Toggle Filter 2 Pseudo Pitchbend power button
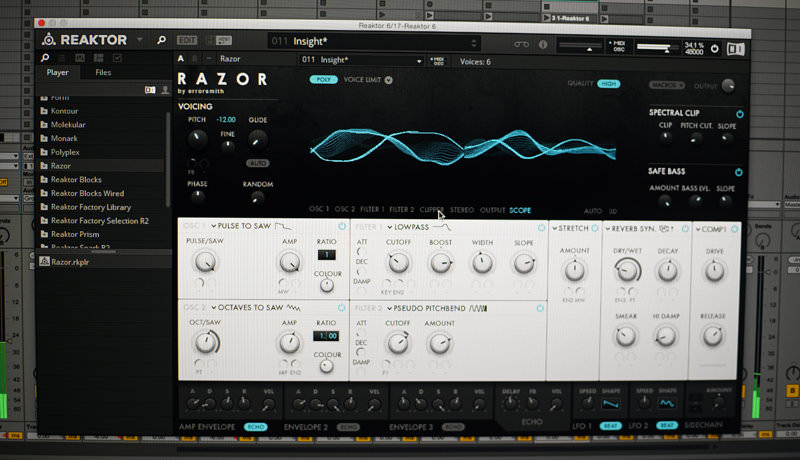Image resolution: width=800 pixels, height=460 pixels. click(540, 309)
